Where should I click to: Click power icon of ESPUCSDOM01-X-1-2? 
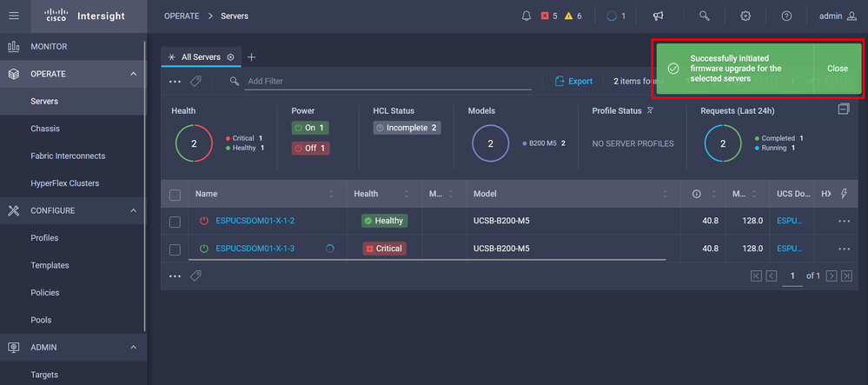point(204,221)
